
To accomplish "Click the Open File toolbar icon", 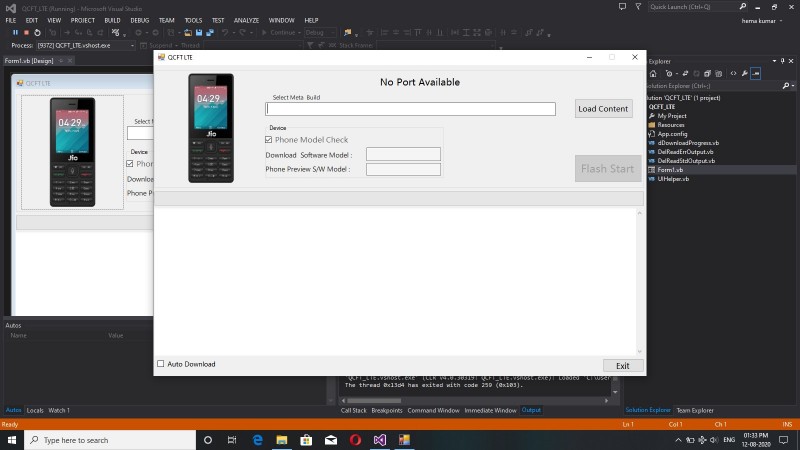I will pyautogui.click(x=188, y=33).
